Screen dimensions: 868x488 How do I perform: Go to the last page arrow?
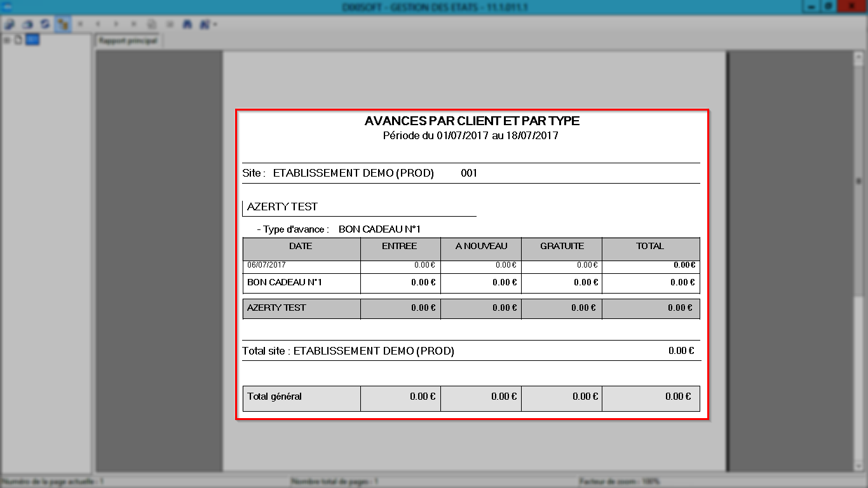click(x=133, y=24)
